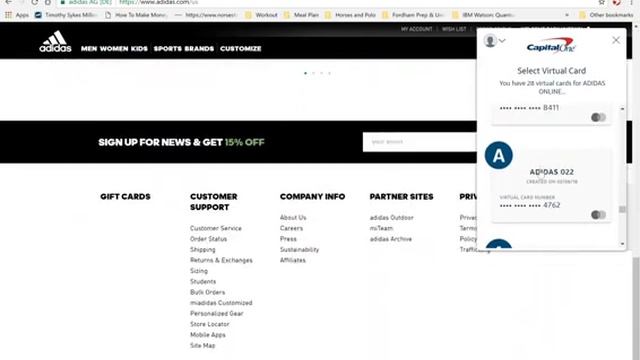The width and height of the screenshot is (640, 360).
Task: Open the IBM Watson bookmarks folder
Action: click(484, 15)
